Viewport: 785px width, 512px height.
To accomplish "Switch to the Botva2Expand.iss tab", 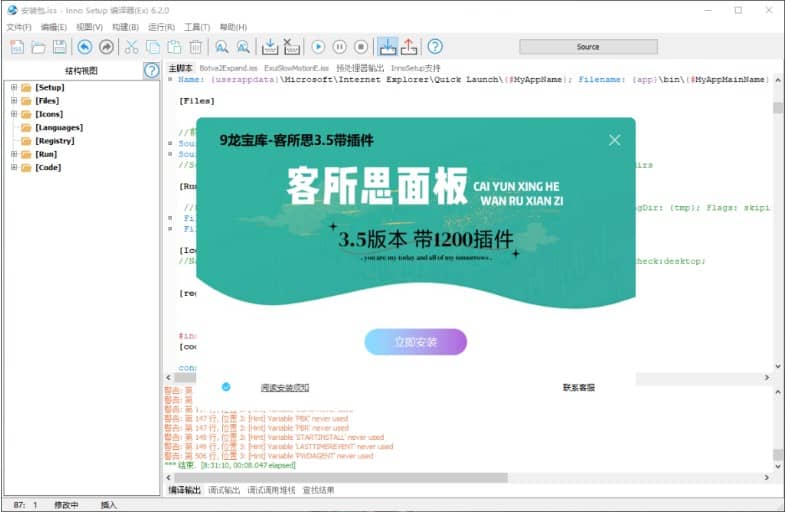I will pyautogui.click(x=228, y=68).
